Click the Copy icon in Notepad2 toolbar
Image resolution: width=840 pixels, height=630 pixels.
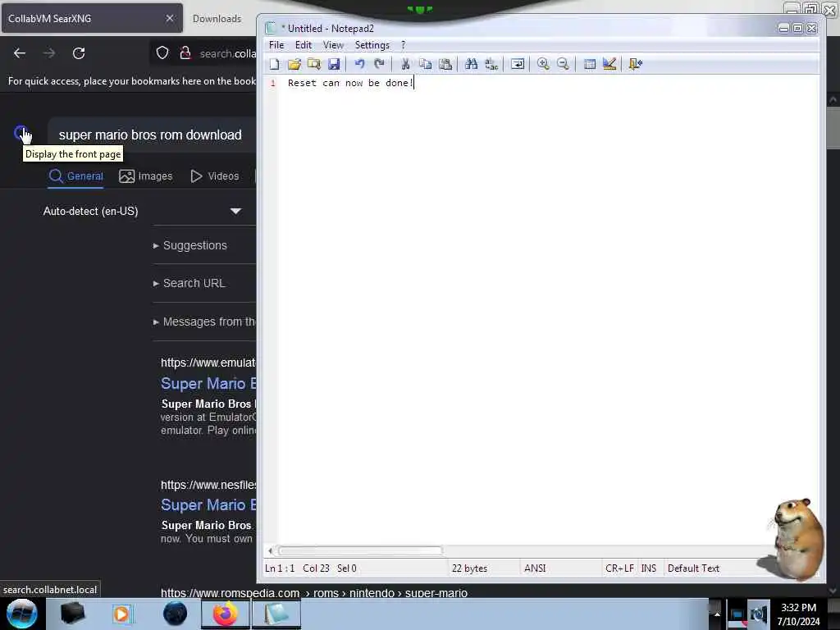tap(426, 64)
